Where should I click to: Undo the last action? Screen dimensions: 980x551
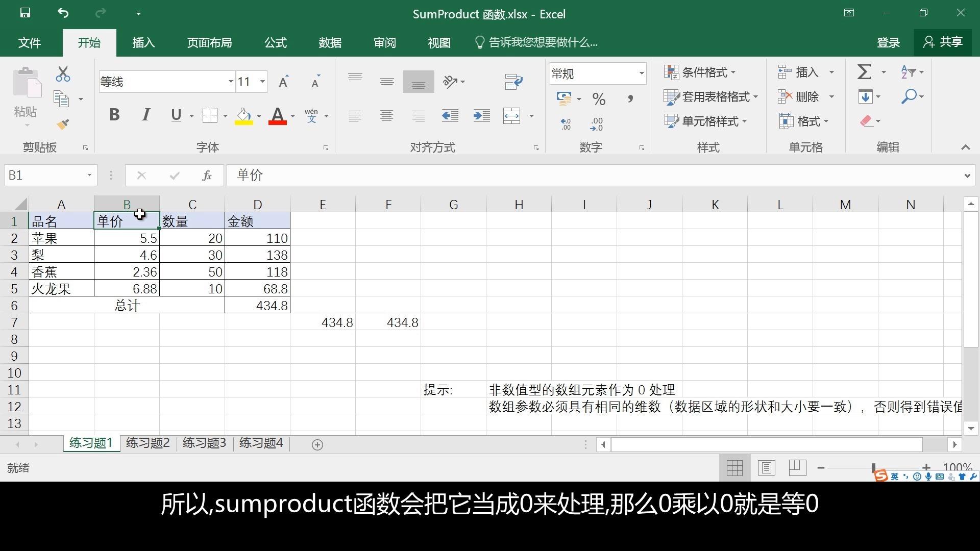pos(63,13)
